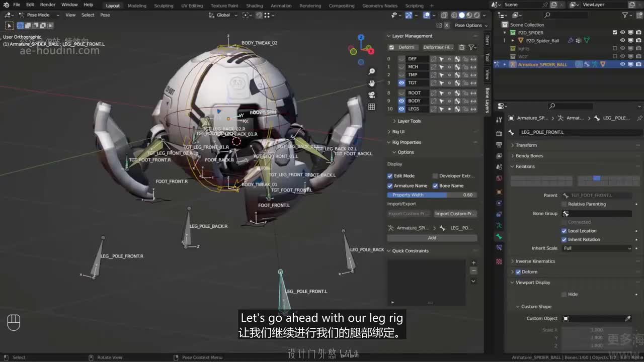The width and height of the screenshot is (644, 362).
Task: Expand the Bendy Bones panel
Action: 529,156
